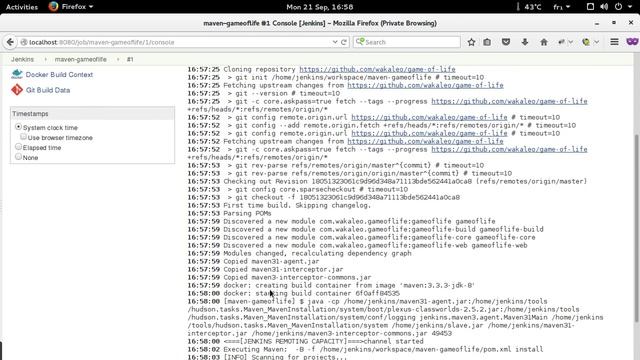The width and height of the screenshot is (640, 360).
Task: Click the vertical page scrollbar
Action: [637, 229]
